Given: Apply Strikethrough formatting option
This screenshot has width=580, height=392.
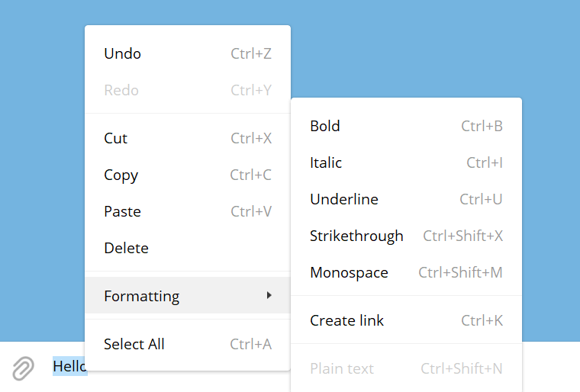Looking at the screenshot, I should click(356, 236).
